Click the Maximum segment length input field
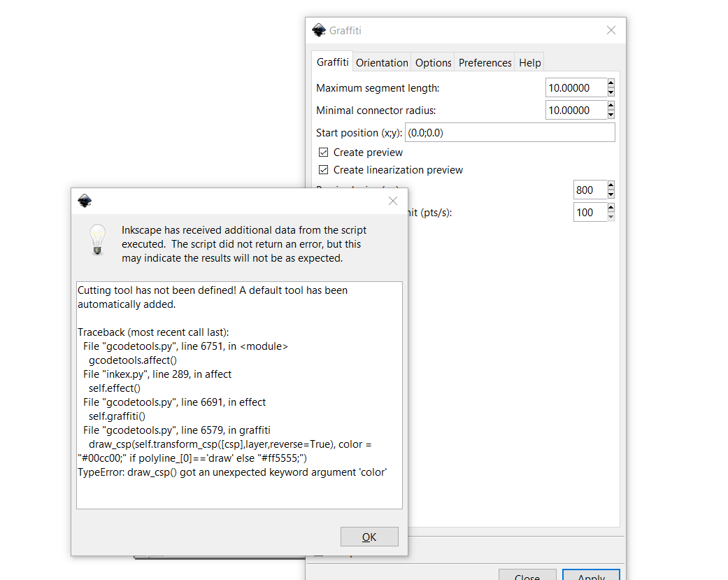 pyautogui.click(x=576, y=87)
